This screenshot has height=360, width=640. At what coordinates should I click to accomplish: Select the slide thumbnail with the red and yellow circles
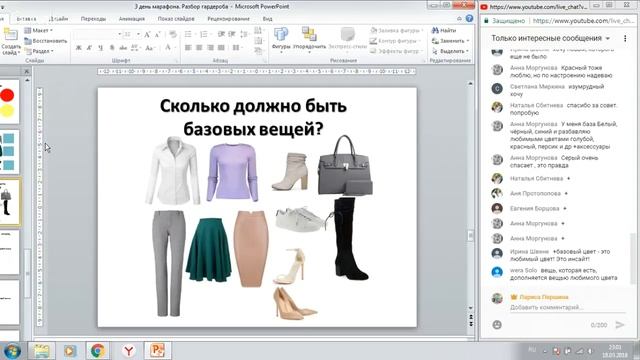9,102
